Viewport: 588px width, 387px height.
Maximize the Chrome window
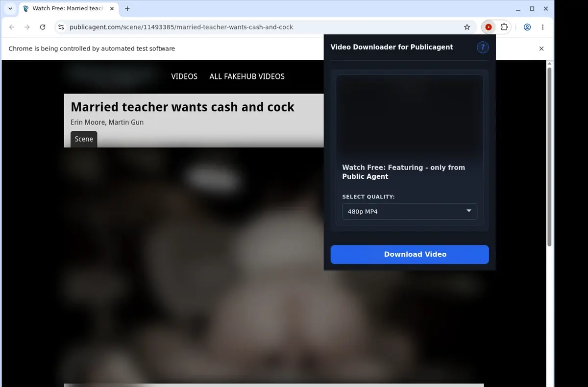[532, 9]
